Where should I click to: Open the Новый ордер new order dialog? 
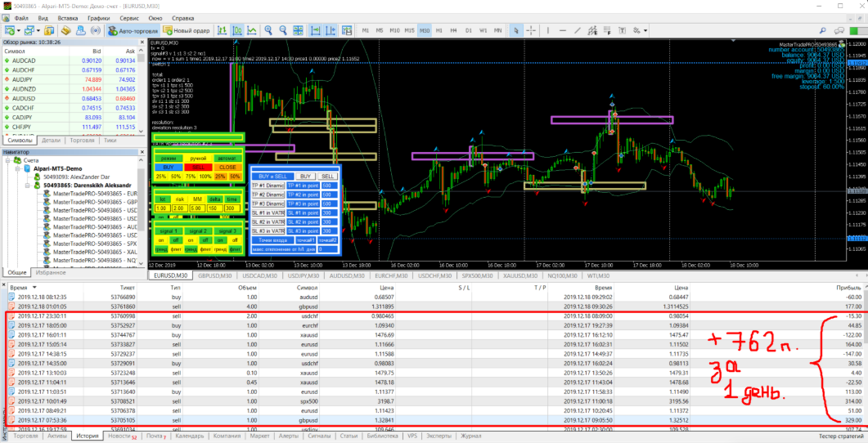coord(186,30)
